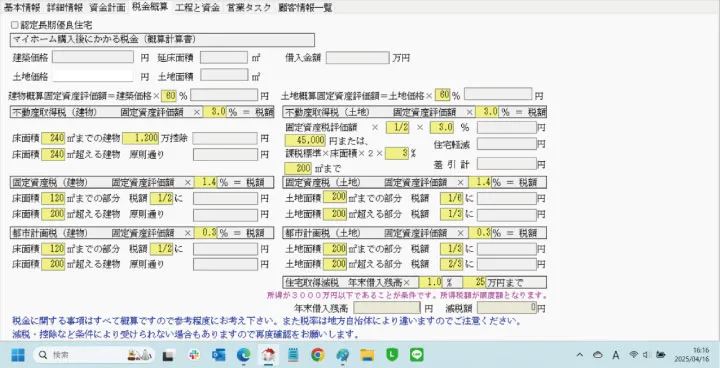
Task: Launch Outlook from the taskbar
Action: pos(219,355)
